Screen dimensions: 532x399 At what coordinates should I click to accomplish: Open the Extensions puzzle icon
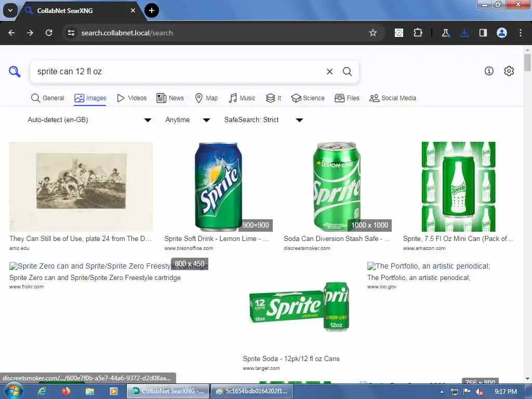(x=418, y=33)
